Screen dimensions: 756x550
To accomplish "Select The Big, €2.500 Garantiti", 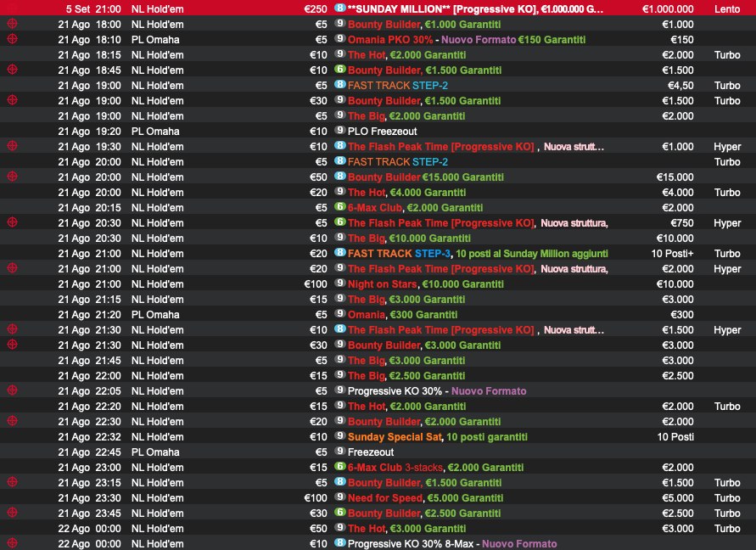I will click(x=407, y=376).
